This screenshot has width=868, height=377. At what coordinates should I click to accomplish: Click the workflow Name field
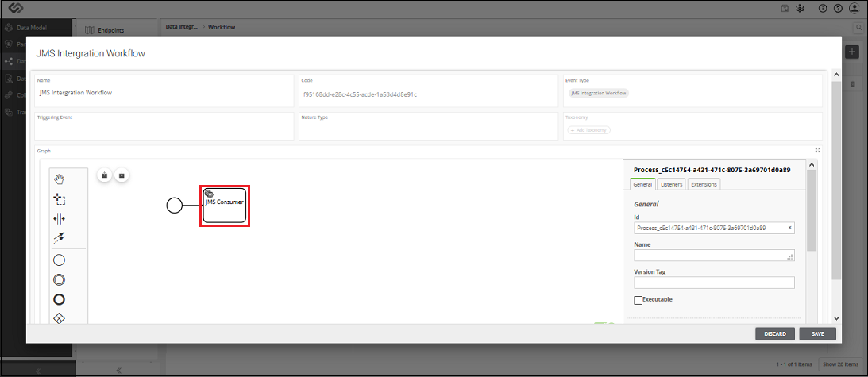(x=164, y=90)
